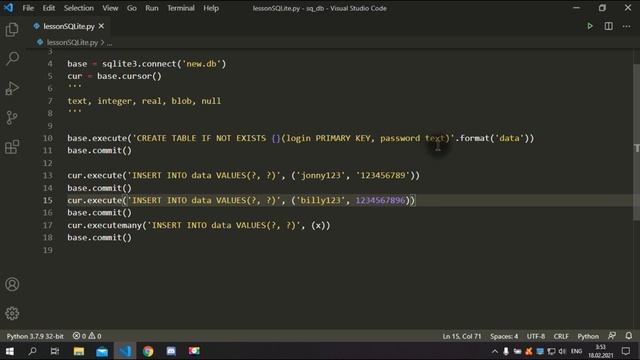Open the Help menu
This screenshot has width=640, height=360.
coord(211,8)
